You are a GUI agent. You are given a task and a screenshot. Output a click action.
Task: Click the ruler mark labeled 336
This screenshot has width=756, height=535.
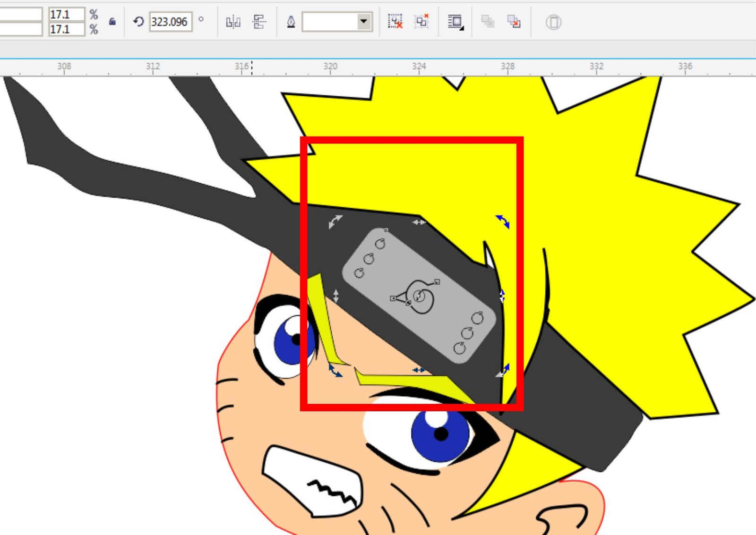pyautogui.click(x=685, y=66)
